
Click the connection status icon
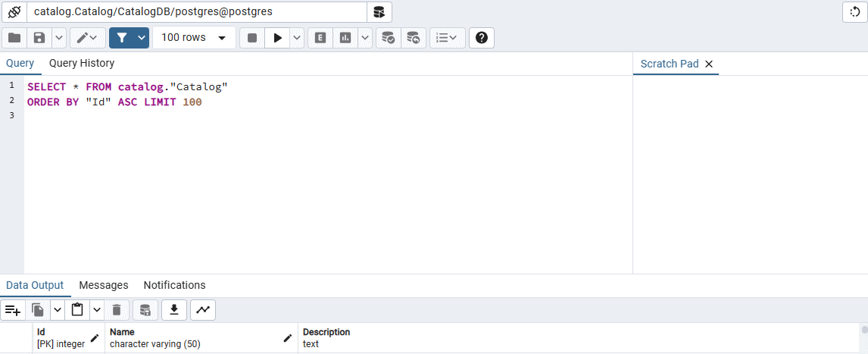14,11
